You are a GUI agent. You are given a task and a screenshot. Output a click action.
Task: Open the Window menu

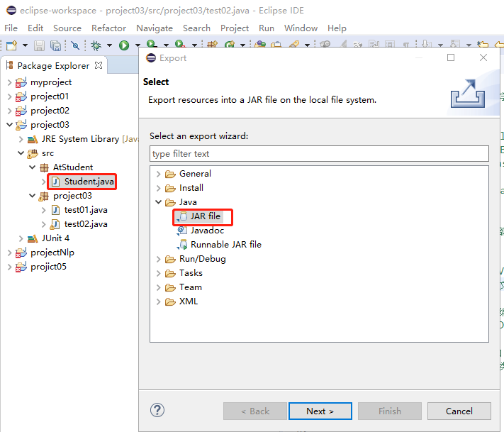coord(301,28)
